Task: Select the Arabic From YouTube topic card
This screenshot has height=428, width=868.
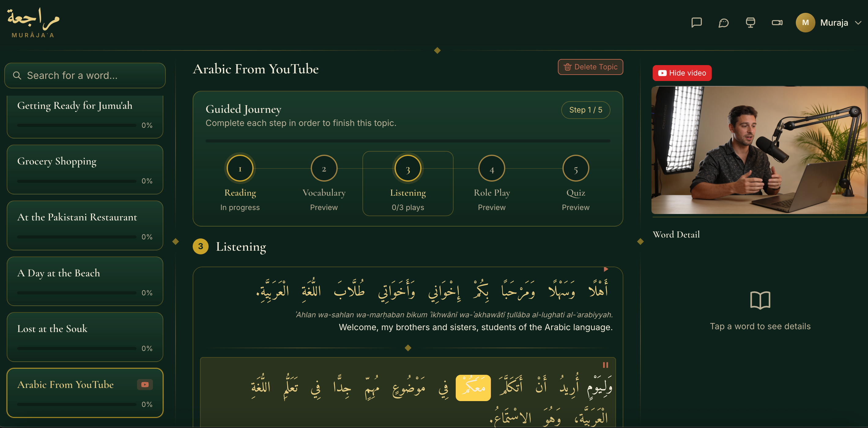Action: coord(85,393)
